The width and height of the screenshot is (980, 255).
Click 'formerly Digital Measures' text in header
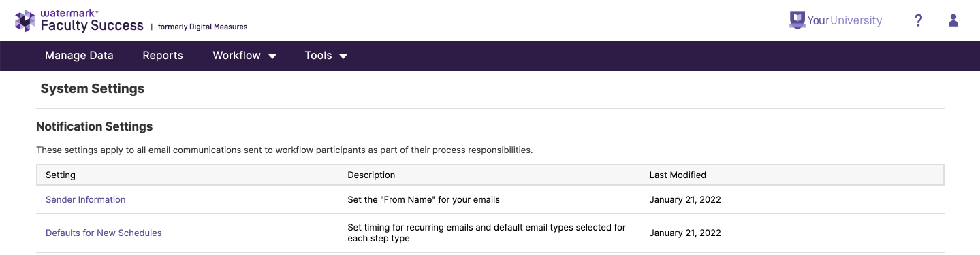pos(202,27)
